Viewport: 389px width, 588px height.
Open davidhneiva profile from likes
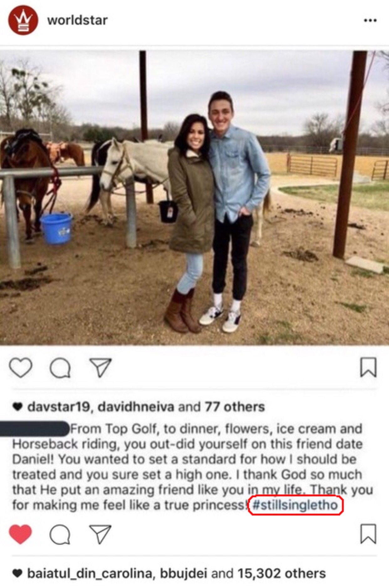coord(136,407)
